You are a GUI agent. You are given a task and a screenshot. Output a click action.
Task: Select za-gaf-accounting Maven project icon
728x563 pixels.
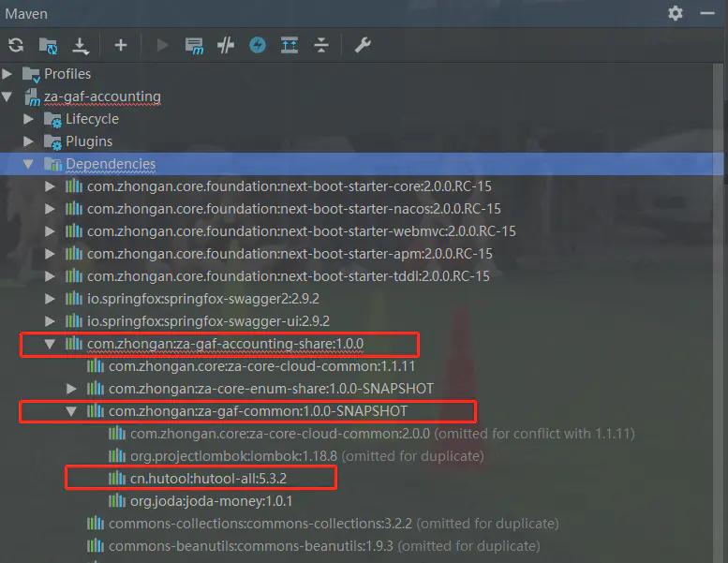(x=32, y=97)
